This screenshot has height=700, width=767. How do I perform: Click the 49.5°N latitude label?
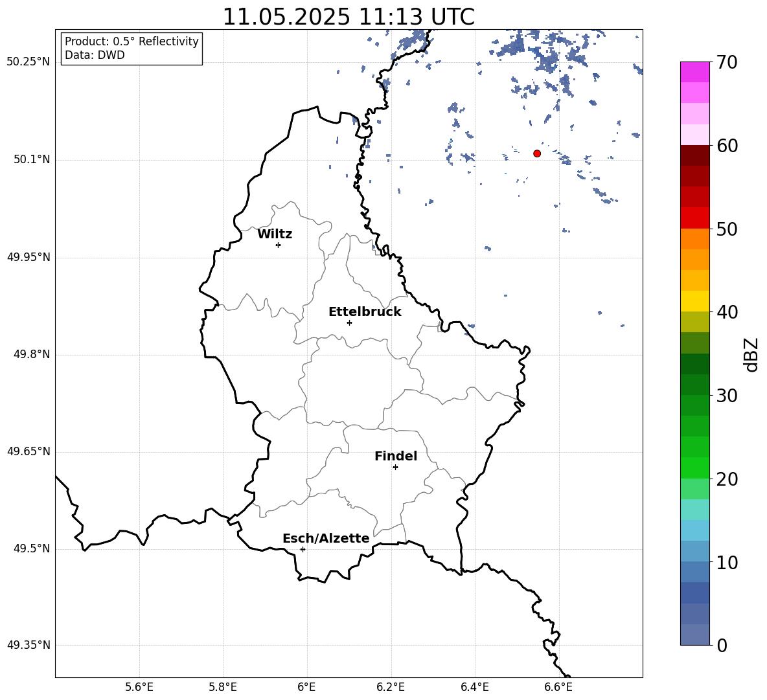pos(31,548)
